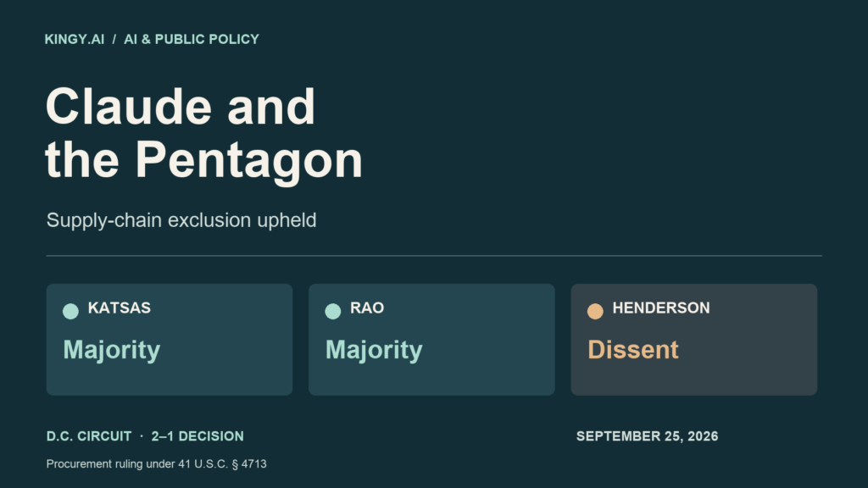
Task: Select the RAO judge name label
Action: pyautogui.click(x=367, y=308)
